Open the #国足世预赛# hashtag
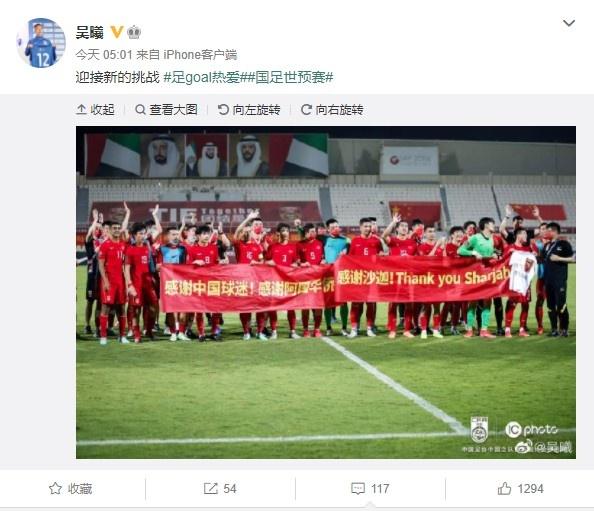This screenshot has width=594, height=511. click(291, 77)
